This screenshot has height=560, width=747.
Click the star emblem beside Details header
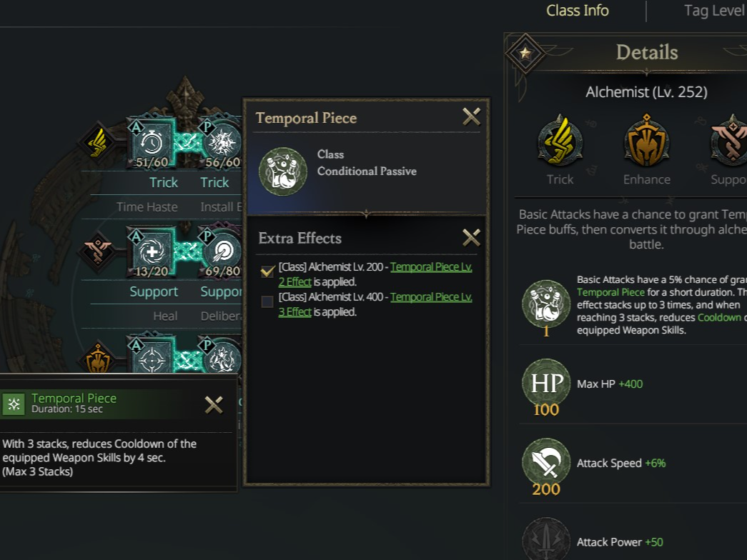point(525,53)
